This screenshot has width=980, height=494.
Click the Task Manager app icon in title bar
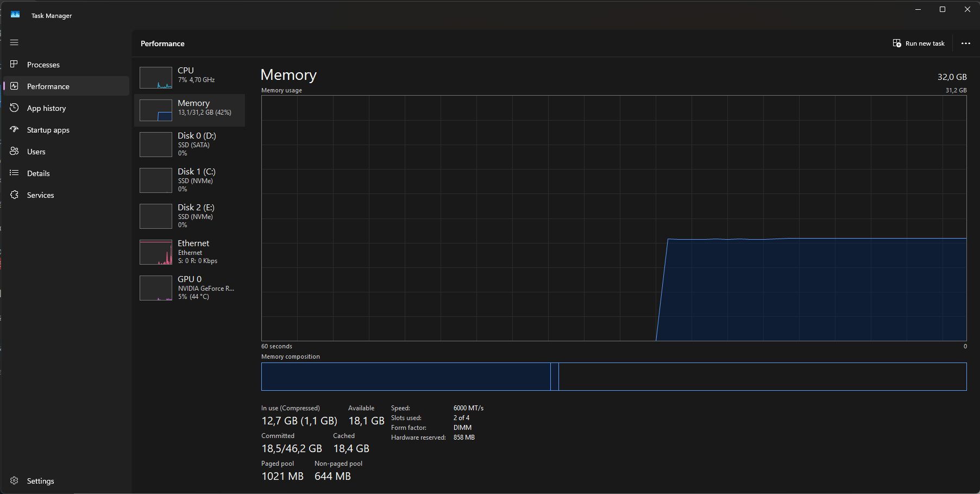[15, 15]
